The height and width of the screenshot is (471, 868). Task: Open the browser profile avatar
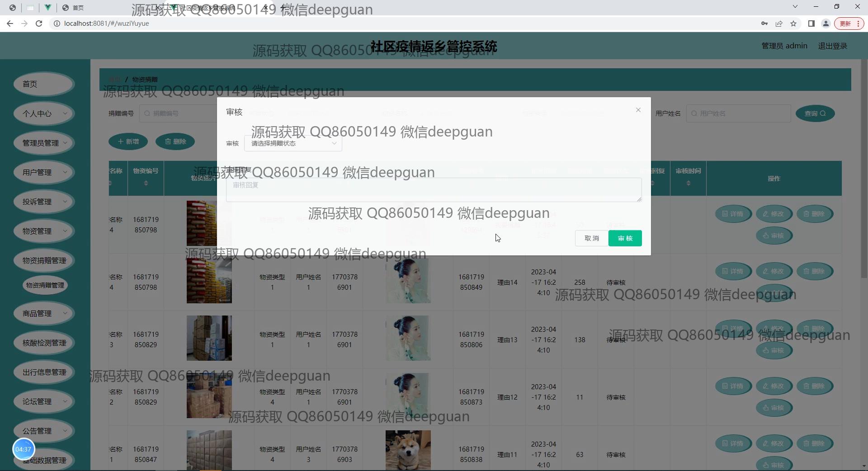tap(826, 24)
